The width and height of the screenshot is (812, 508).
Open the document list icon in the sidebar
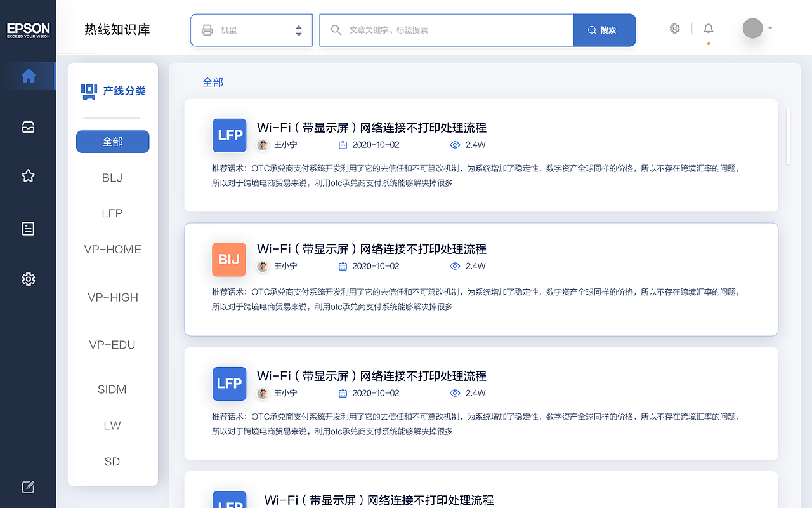[x=28, y=228]
